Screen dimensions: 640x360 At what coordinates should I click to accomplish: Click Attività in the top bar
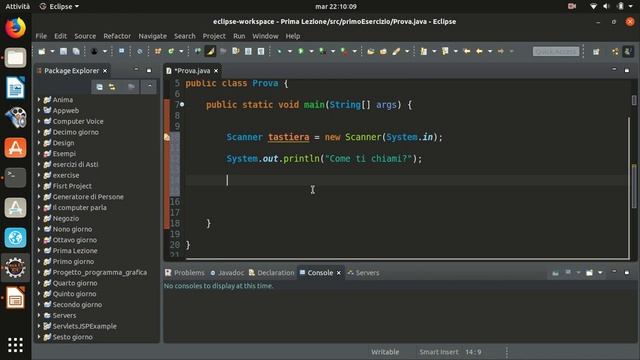[x=18, y=7]
